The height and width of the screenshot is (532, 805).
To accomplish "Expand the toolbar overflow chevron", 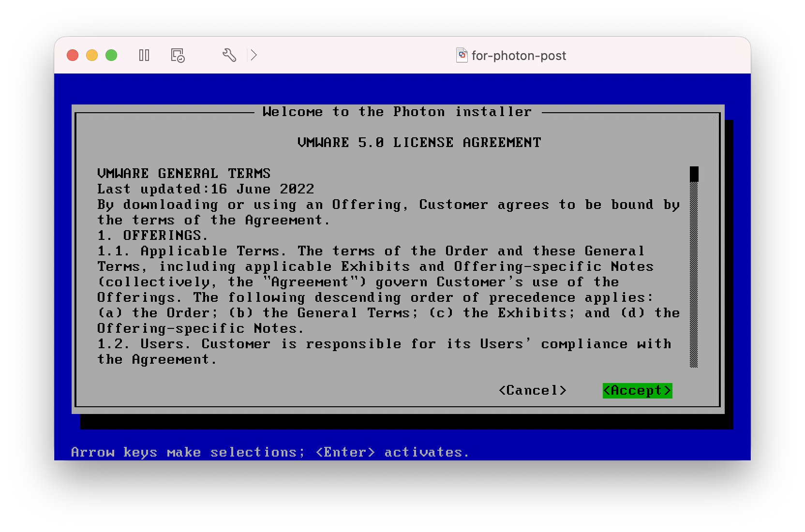I will (x=253, y=55).
